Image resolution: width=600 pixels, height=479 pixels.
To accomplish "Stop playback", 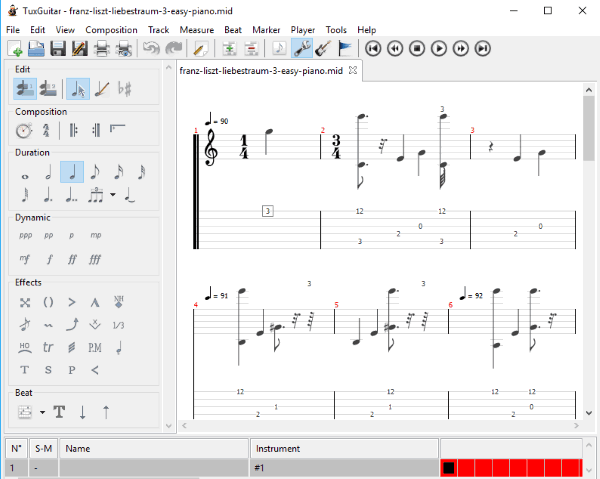I will [417, 49].
